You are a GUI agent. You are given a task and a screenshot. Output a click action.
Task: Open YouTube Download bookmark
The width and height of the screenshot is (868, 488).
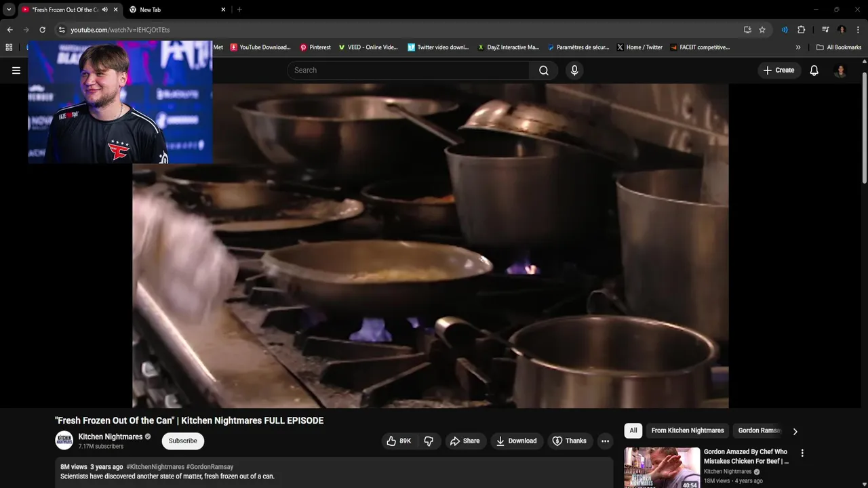point(260,47)
